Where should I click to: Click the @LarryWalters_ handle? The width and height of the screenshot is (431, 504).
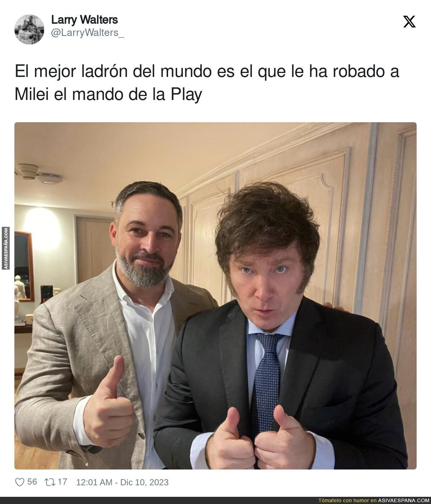pos(88,33)
